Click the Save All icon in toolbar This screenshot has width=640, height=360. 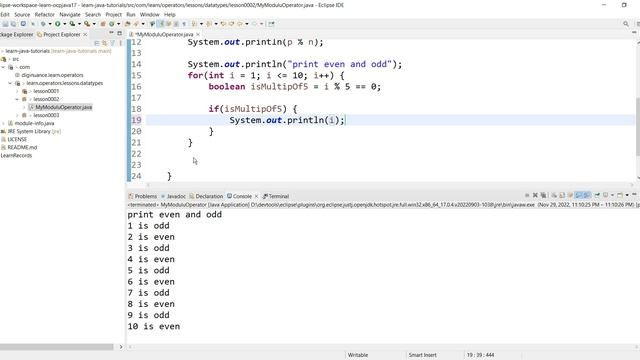pos(13,24)
